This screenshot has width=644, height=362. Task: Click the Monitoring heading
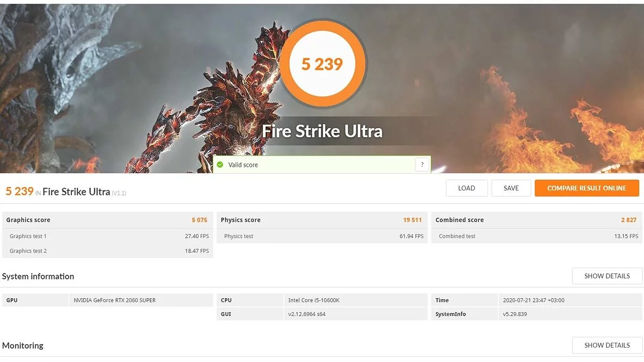[23, 345]
